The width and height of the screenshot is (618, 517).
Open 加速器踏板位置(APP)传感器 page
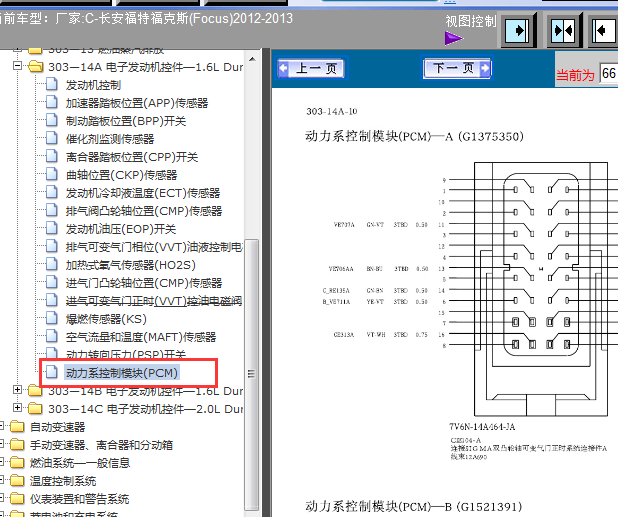coord(137,103)
